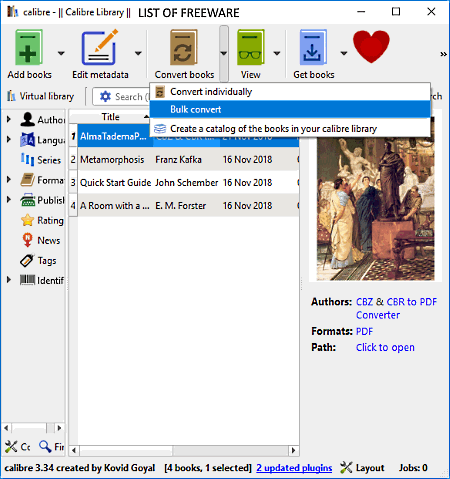The width and height of the screenshot is (450, 479).
Task: Open the Virtual library button
Action: 41,96
